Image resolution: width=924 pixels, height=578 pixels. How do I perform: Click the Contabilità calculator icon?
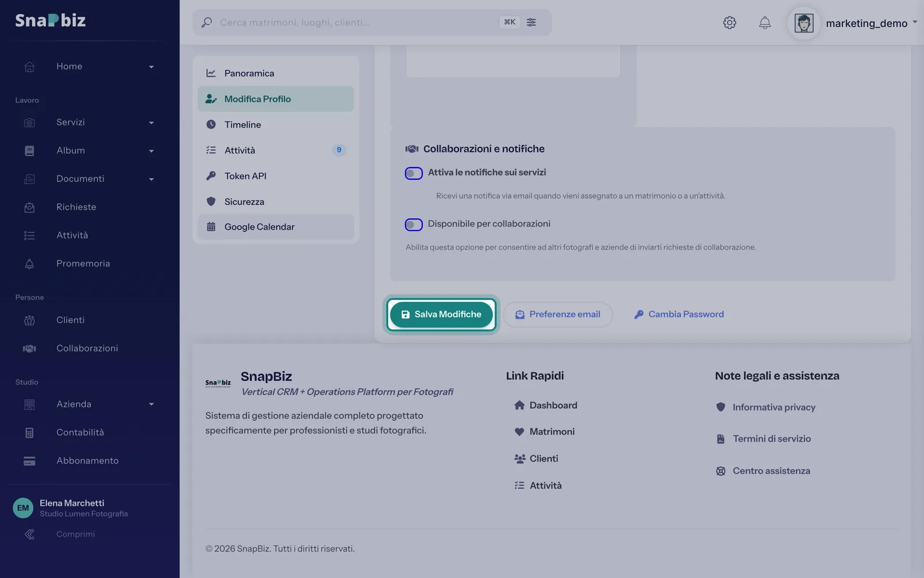(29, 432)
